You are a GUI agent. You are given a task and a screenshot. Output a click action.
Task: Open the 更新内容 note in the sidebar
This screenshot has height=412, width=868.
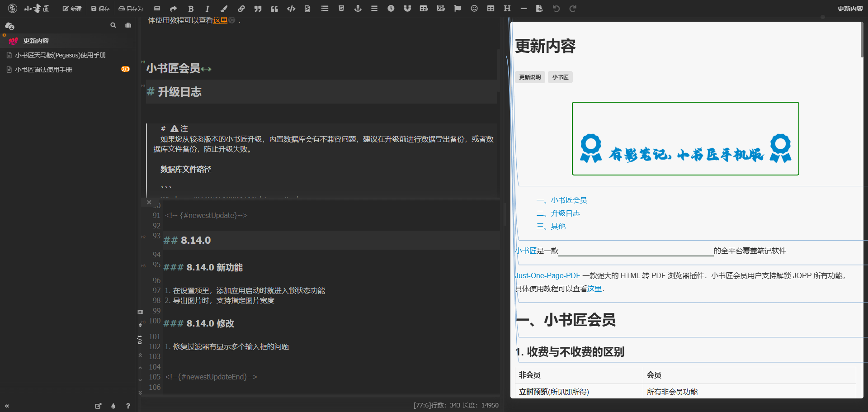68,41
